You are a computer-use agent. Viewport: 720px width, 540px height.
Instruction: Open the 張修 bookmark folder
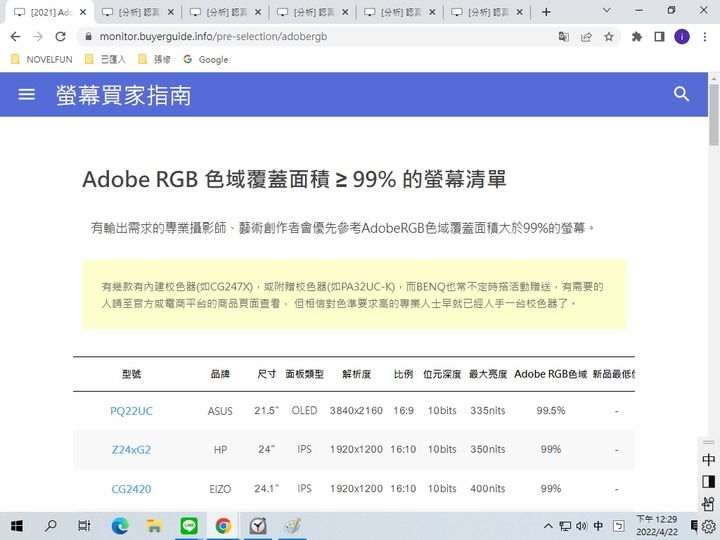[x=155, y=59]
